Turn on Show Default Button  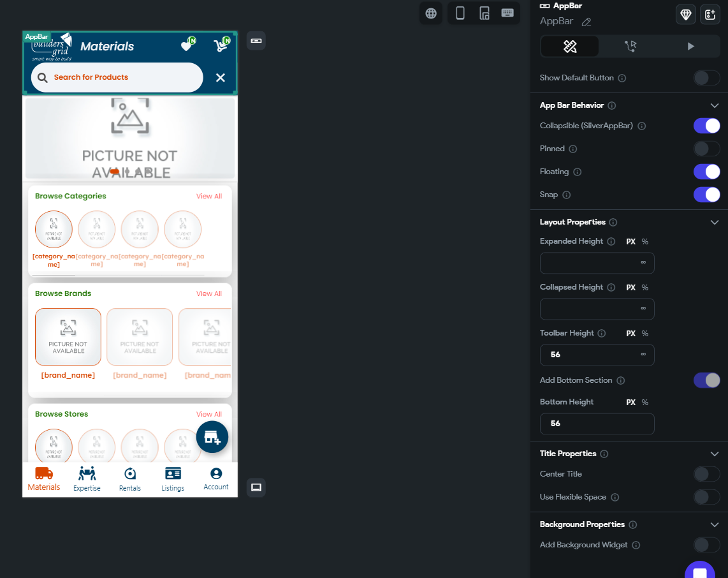706,78
